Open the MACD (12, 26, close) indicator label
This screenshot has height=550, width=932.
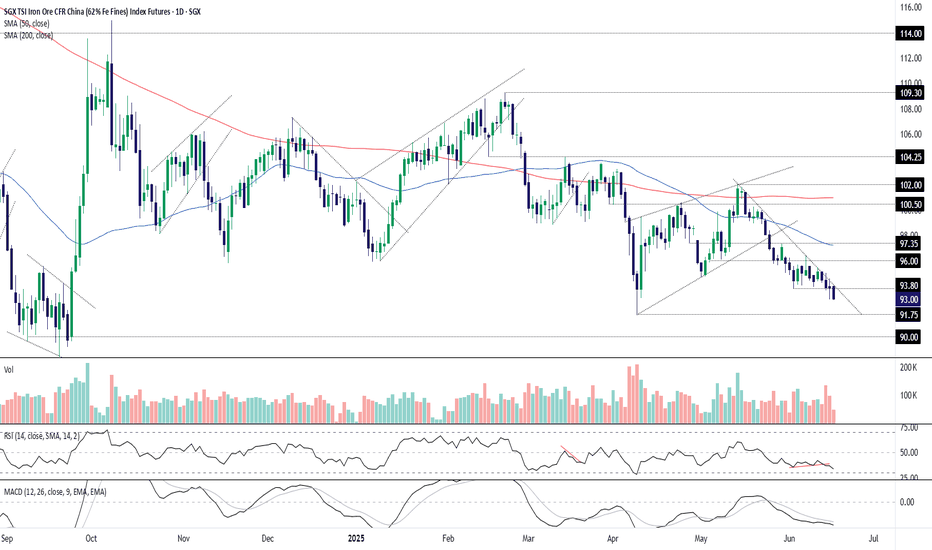[x=55, y=492]
